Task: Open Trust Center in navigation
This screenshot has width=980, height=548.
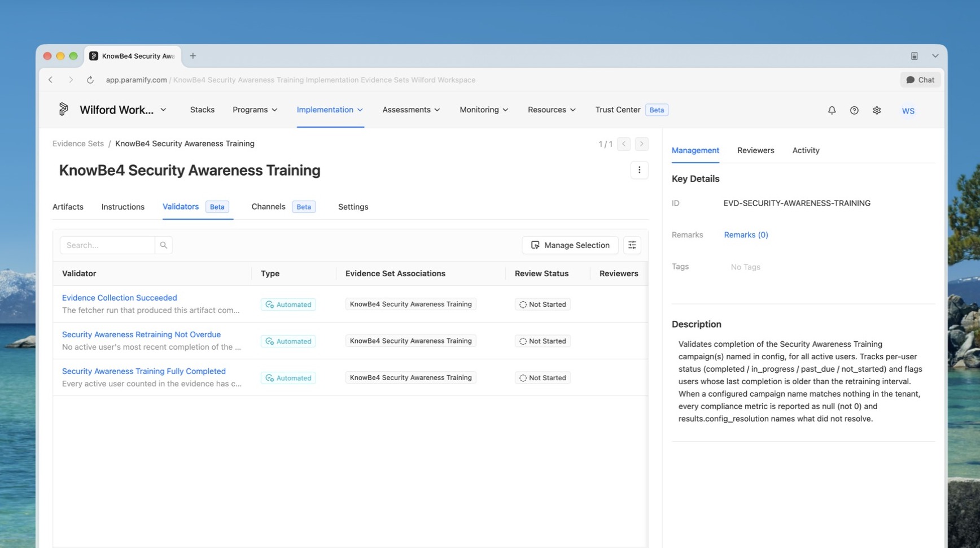Action: click(x=618, y=110)
